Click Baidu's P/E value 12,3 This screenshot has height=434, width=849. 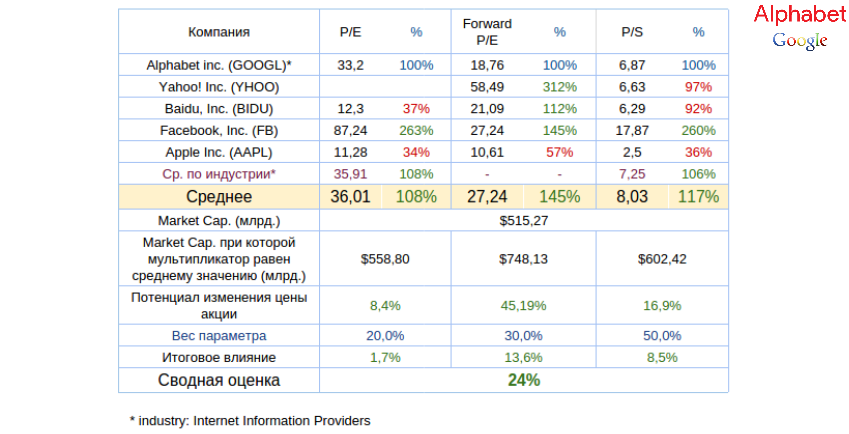pyautogui.click(x=350, y=109)
